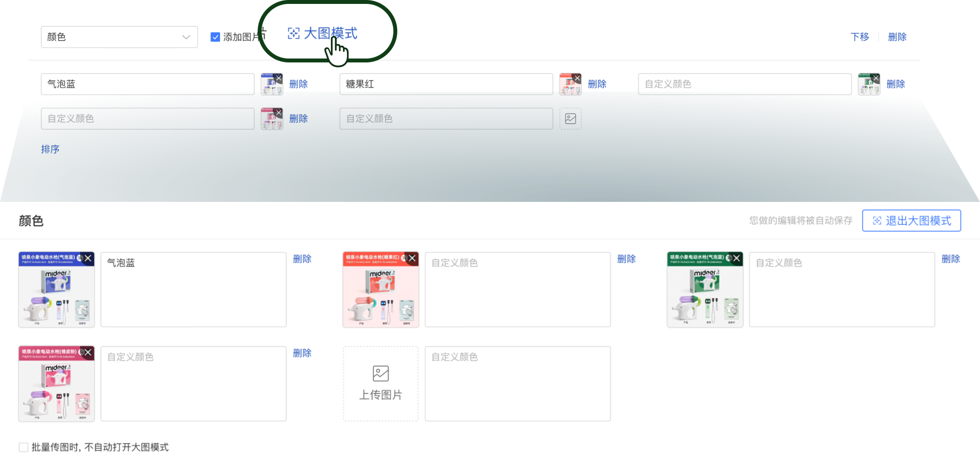Delete 气泡蓝 in large image mode
The image size is (980, 473).
(302, 259)
